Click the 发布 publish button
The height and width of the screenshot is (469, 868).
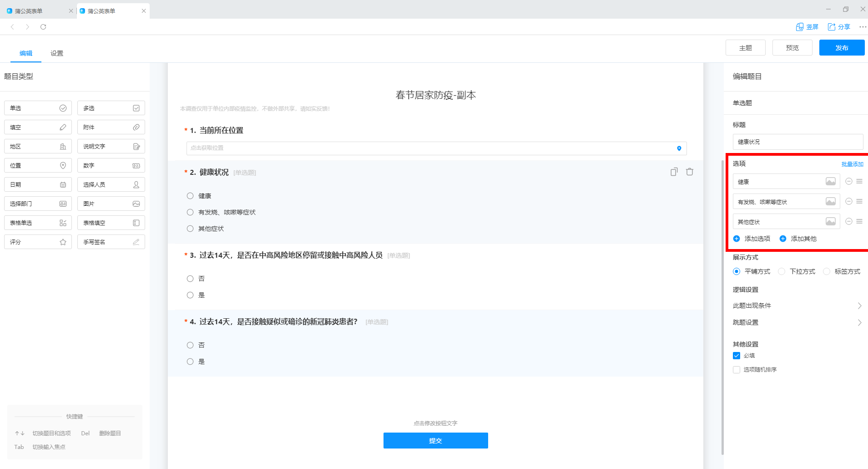coord(842,47)
